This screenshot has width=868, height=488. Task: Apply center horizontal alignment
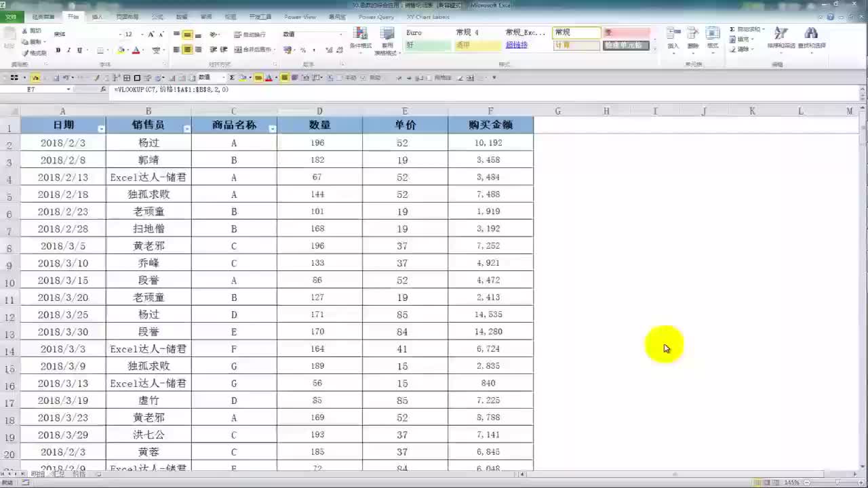(x=187, y=49)
